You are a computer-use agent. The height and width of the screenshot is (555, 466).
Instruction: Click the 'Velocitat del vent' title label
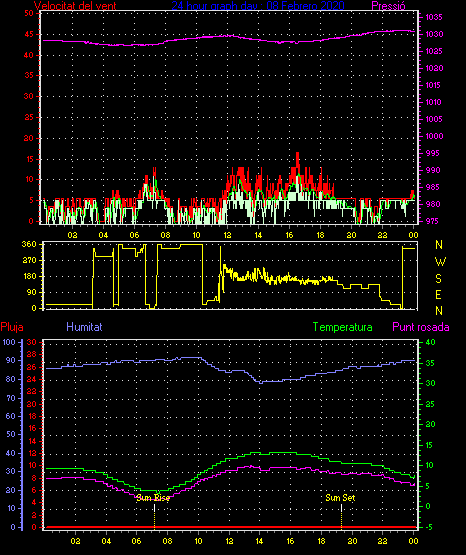(x=75, y=6)
